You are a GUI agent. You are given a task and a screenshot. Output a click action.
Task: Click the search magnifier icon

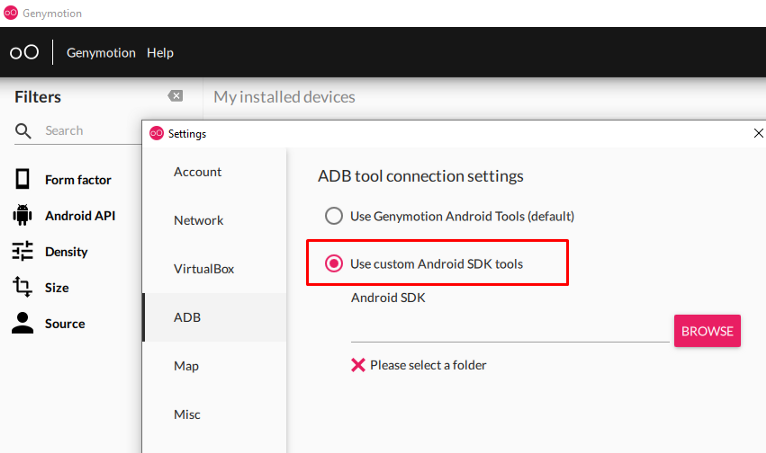[x=23, y=131]
